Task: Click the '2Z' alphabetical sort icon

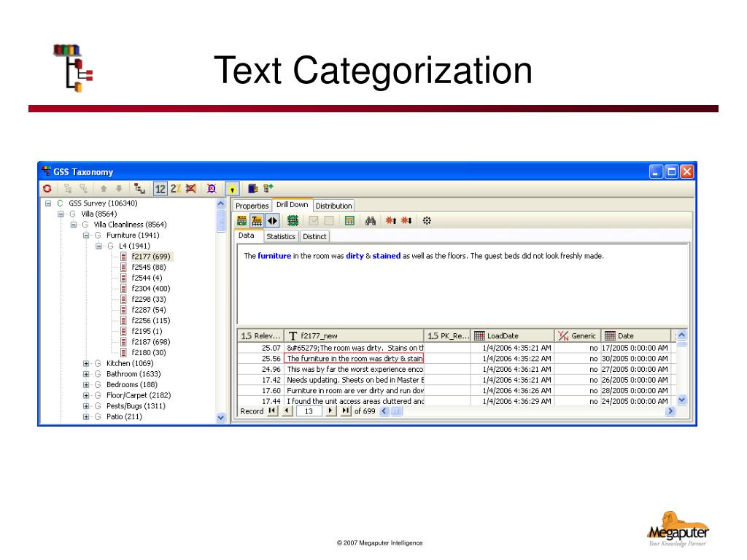Action: coord(176,189)
